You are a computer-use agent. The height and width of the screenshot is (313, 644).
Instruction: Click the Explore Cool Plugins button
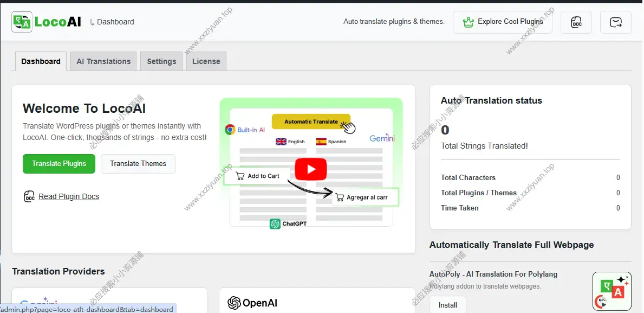(x=502, y=22)
